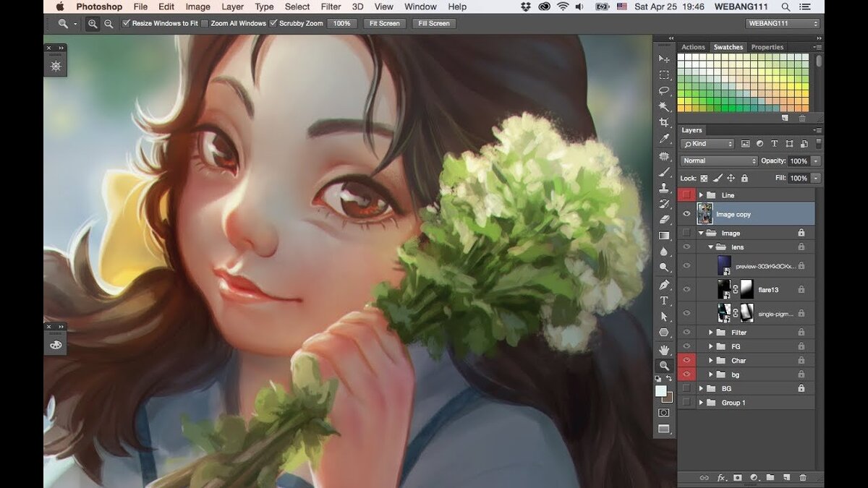Click the Fill Screen button
The width and height of the screenshot is (868, 488).
[x=434, y=23]
